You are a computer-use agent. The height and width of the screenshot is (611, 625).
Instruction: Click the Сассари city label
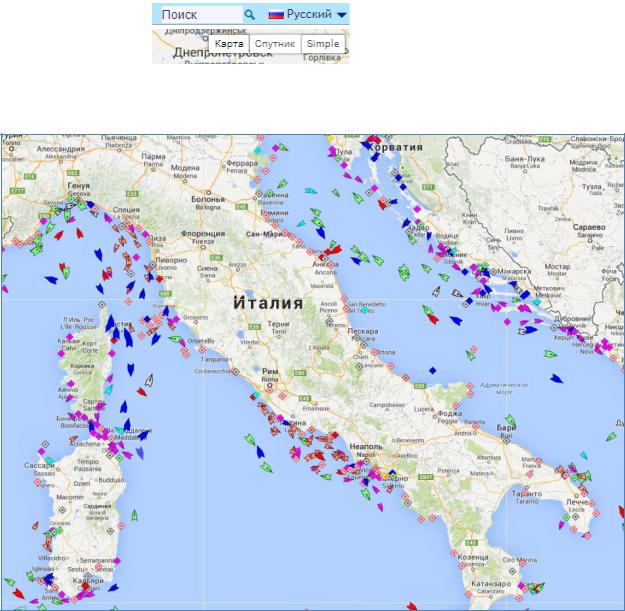(x=39, y=466)
